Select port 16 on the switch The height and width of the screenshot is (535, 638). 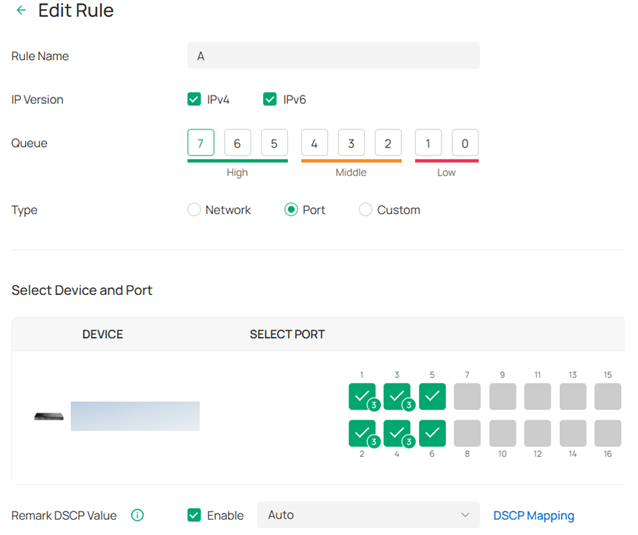click(607, 433)
